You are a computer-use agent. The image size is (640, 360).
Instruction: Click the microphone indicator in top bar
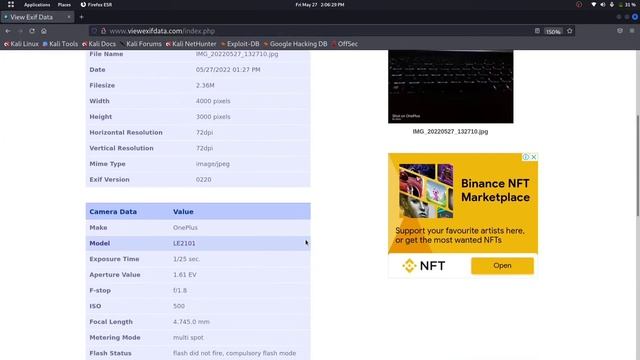coord(612,5)
